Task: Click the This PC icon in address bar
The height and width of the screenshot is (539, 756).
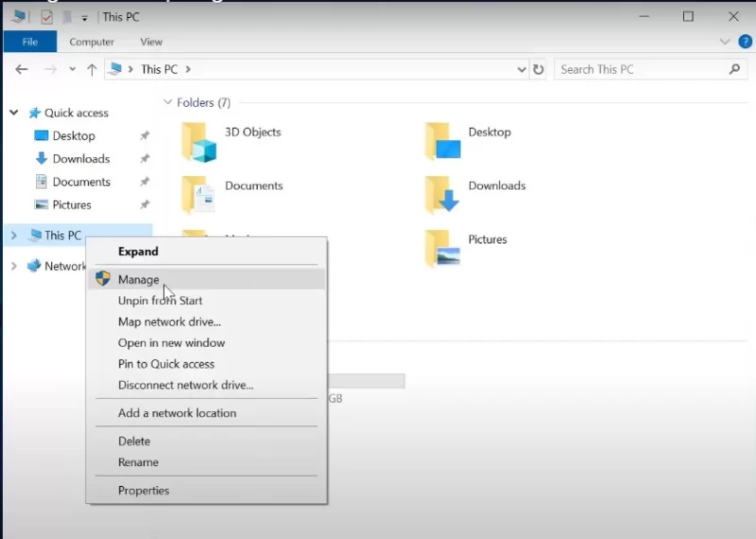Action: [114, 69]
